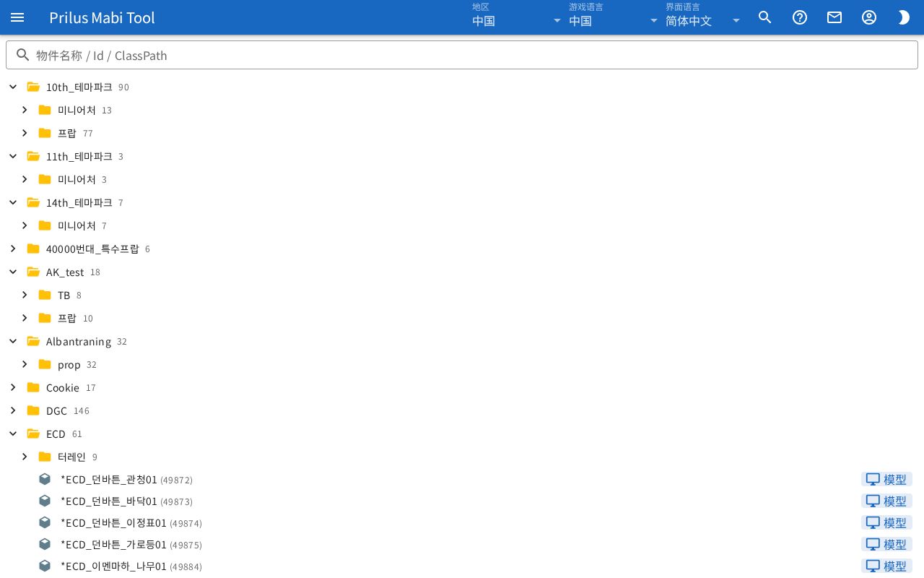Click the mail envelope icon
Screen dimensions: 924x578
[834, 17]
